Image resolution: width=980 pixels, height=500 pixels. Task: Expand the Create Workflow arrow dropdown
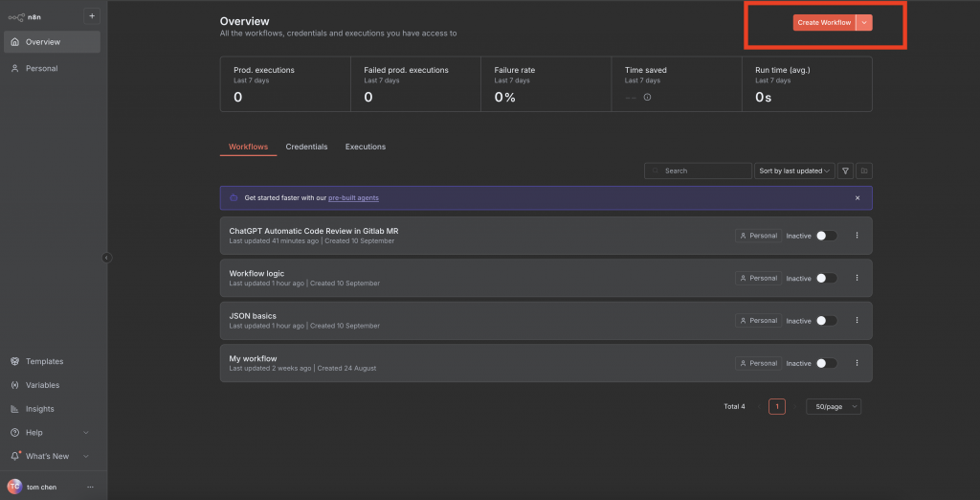click(x=864, y=22)
